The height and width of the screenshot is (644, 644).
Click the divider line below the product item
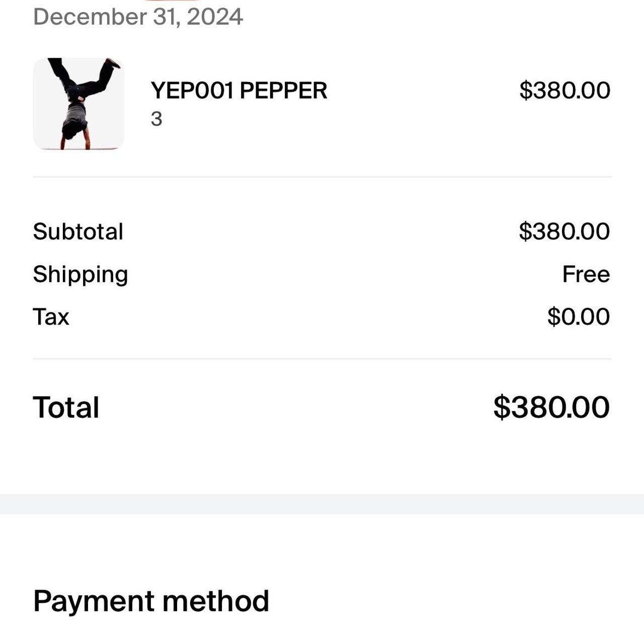pyautogui.click(x=322, y=177)
